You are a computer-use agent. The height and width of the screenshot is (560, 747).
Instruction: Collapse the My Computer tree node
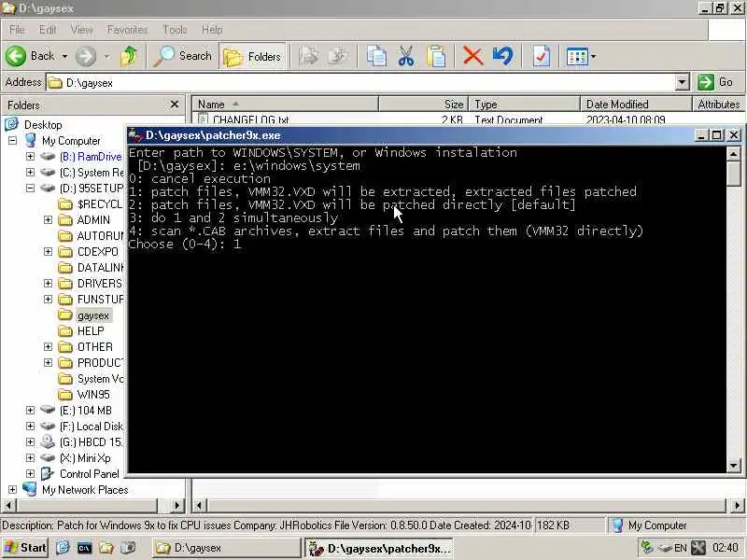[12, 141]
